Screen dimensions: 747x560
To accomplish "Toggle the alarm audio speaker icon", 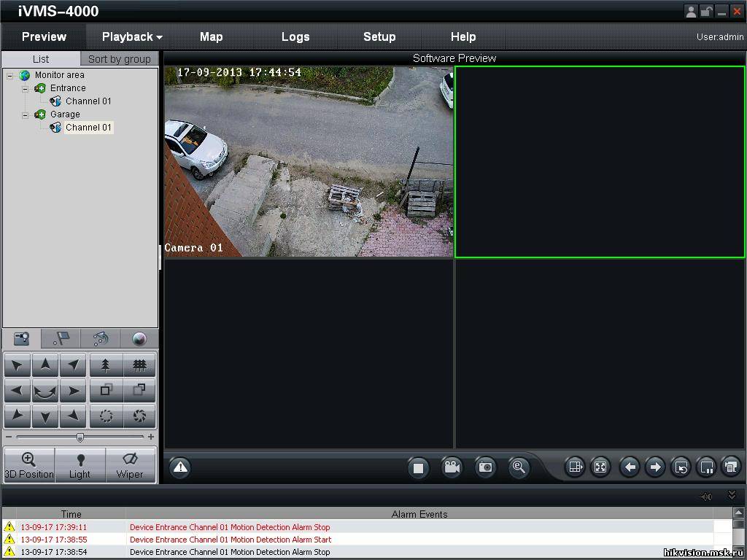I will click(x=705, y=497).
